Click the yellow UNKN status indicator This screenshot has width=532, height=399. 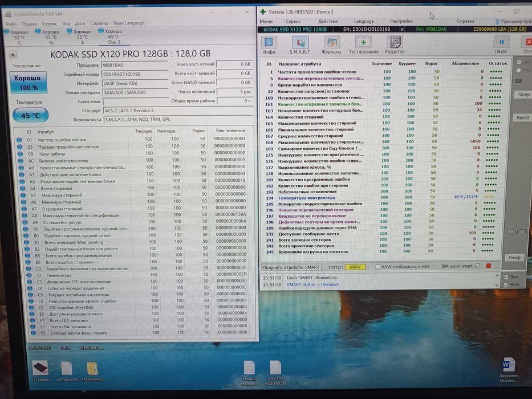(355, 267)
